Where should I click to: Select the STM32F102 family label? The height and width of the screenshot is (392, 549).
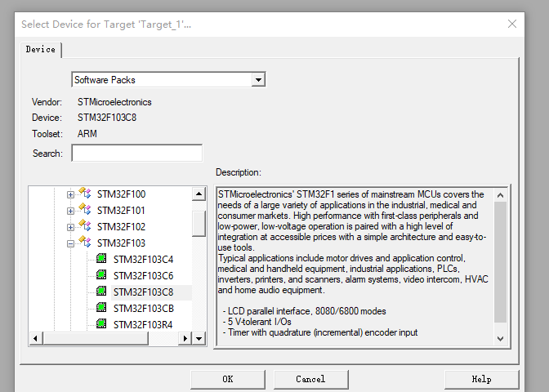pos(121,227)
